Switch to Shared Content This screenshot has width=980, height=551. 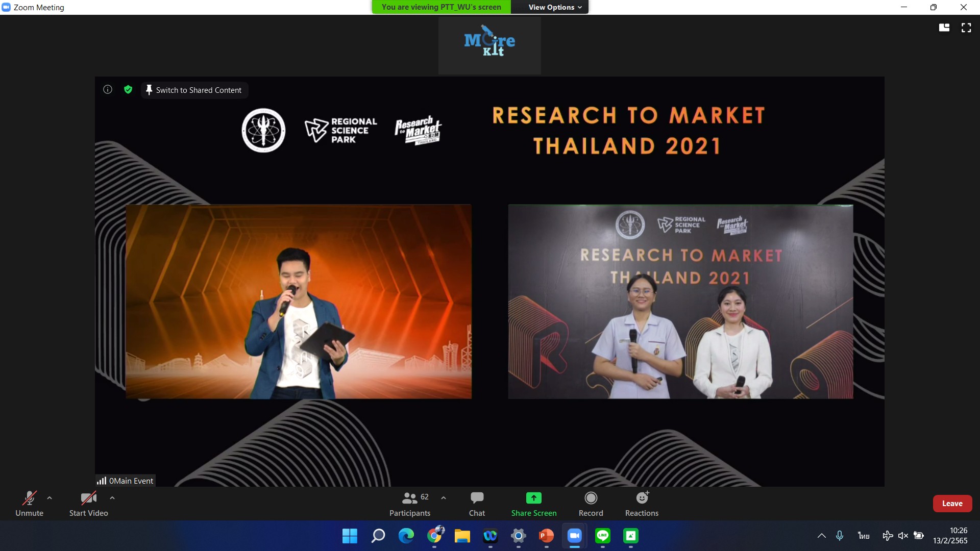[x=194, y=90]
